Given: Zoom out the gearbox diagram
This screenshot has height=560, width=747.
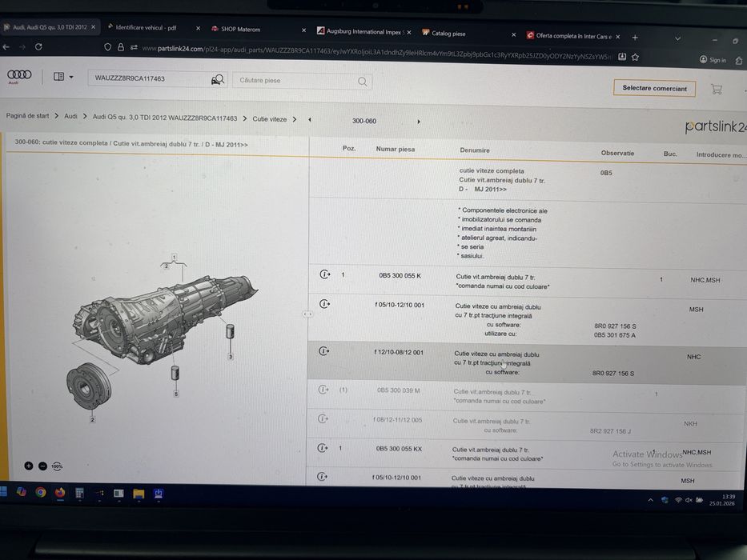Looking at the screenshot, I should pyautogui.click(x=43, y=466).
